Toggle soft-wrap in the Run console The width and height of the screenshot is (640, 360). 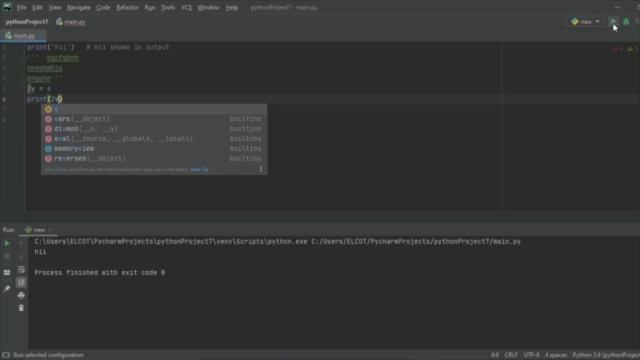tap(21, 269)
